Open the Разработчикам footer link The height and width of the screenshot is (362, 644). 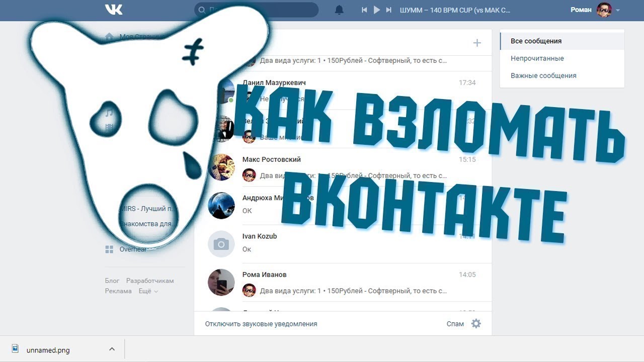pos(150,281)
